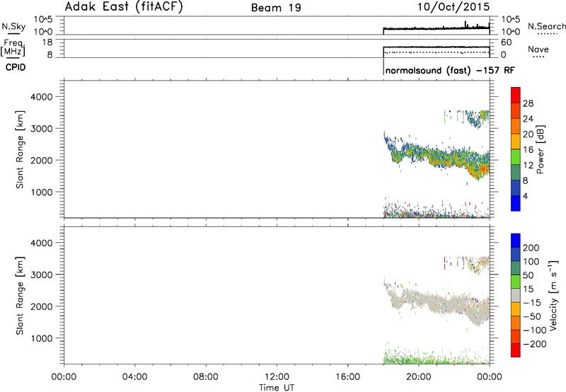
Task: Click the grey swatch of the velocity colorbar
Action: point(516,296)
